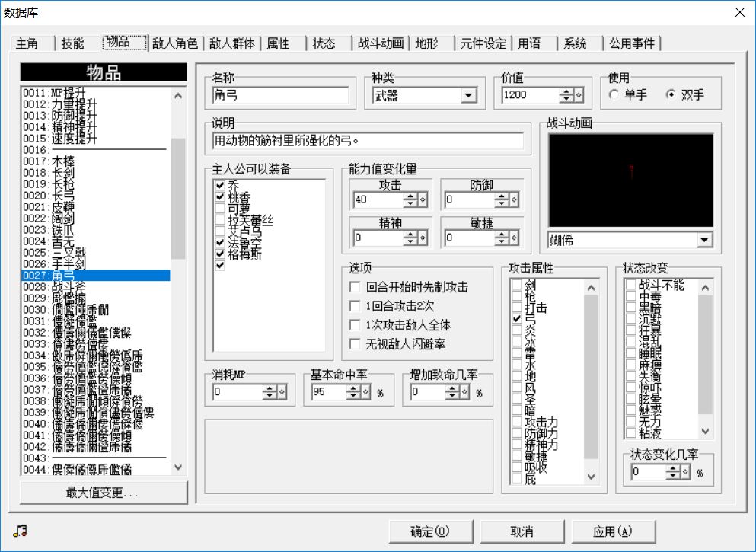Screen dimensions: 756x552
Task: Open the 敌人角色 tab
Action: [x=175, y=43]
